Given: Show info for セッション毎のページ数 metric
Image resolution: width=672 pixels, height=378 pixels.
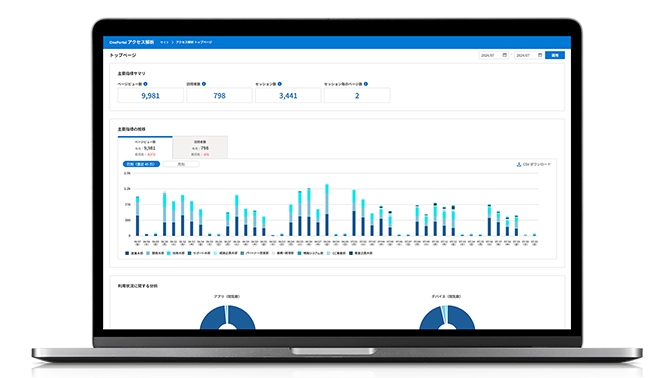Looking at the screenshot, I should click(x=366, y=84).
